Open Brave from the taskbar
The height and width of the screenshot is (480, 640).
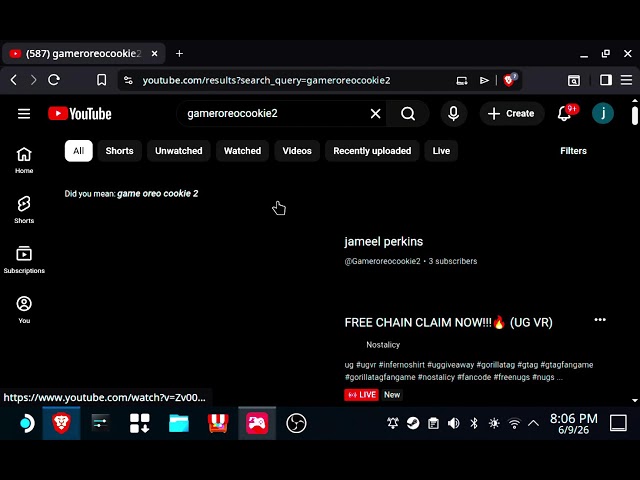point(61,423)
